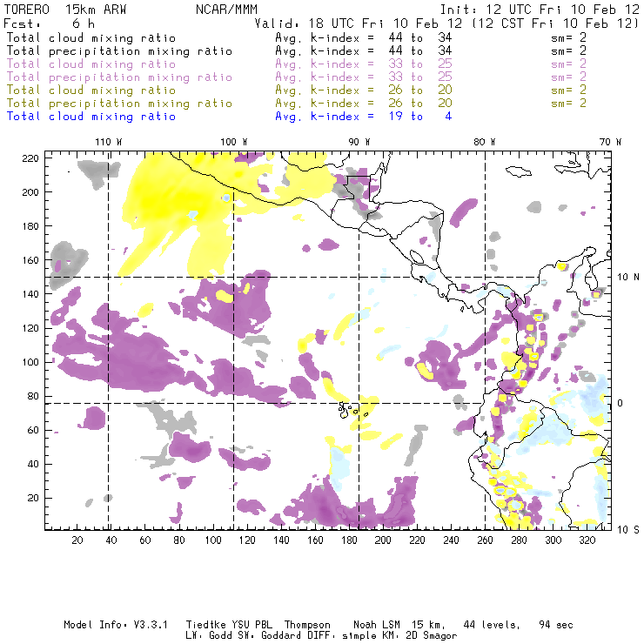The height and width of the screenshot is (644, 644).
Task: Click the "Init: 12 UTC Fri 10 Feb 12" text
Action: tap(540, 10)
